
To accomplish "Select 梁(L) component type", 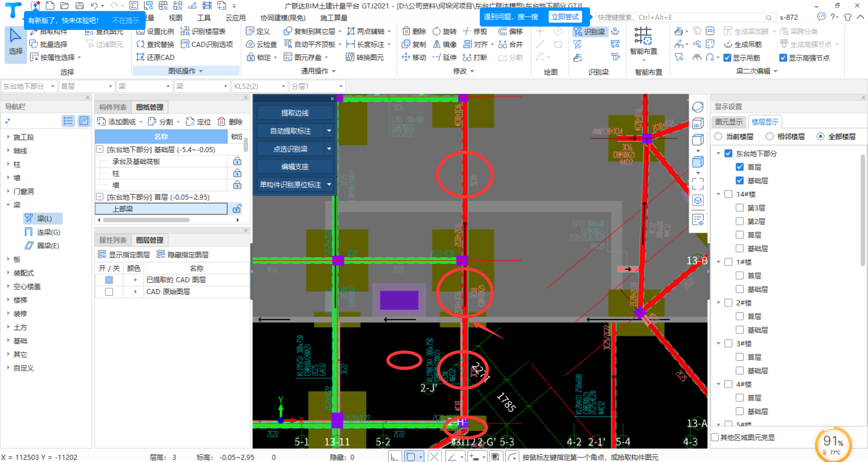I will [43, 219].
